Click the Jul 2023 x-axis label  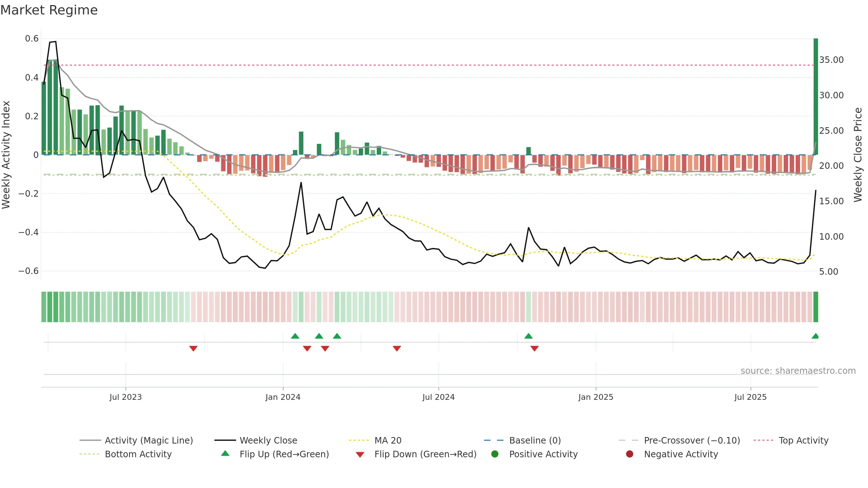click(x=125, y=397)
